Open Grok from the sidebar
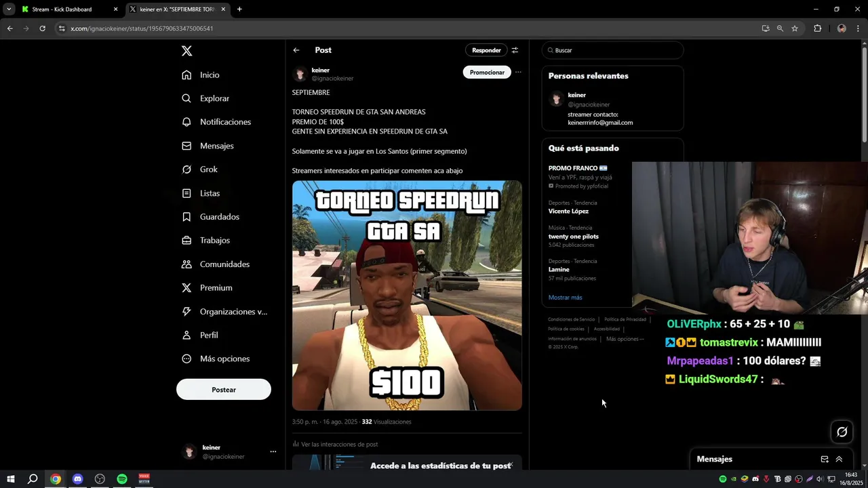This screenshot has width=868, height=488. coord(199,169)
